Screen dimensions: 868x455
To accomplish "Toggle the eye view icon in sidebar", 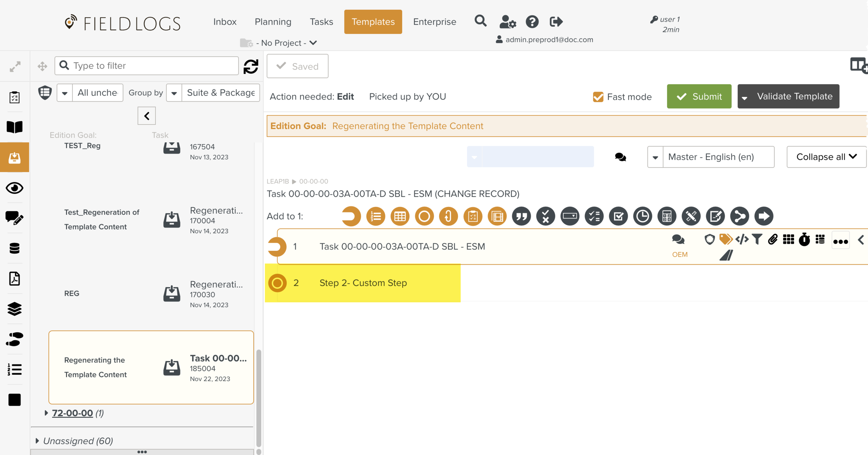I will (x=15, y=188).
